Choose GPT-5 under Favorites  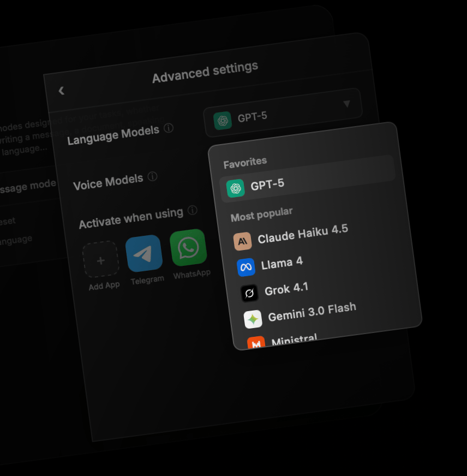click(267, 185)
